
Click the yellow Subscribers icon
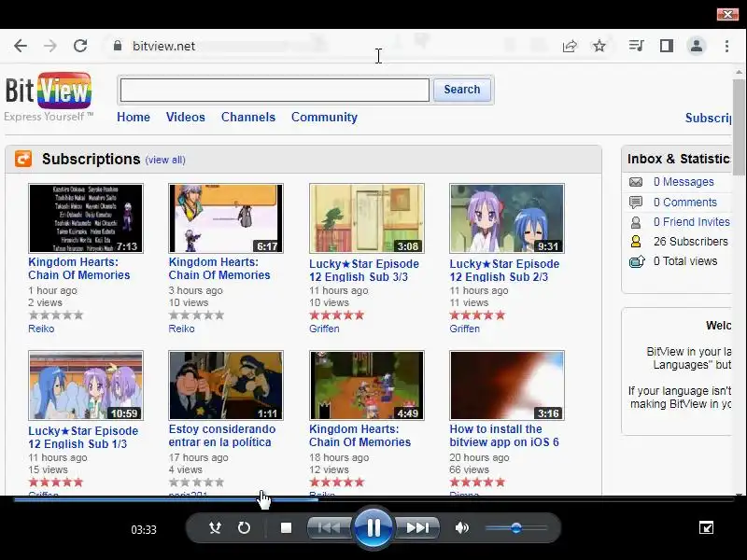coord(636,242)
